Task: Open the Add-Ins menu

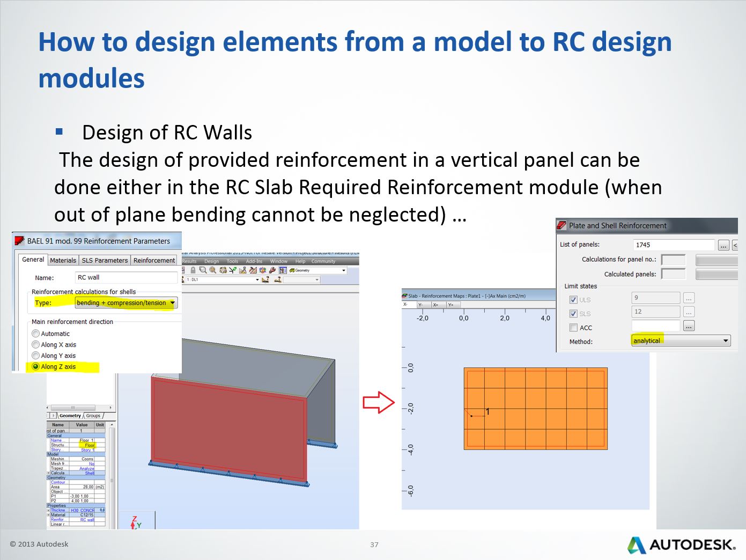Action: pyautogui.click(x=254, y=261)
